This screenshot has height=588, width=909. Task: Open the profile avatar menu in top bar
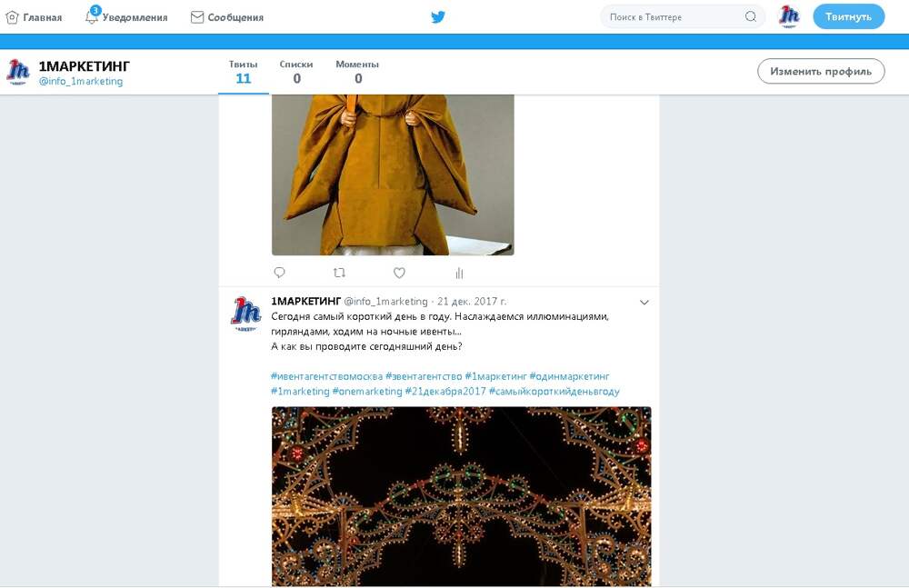pyautogui.click(x=789, y=16)
